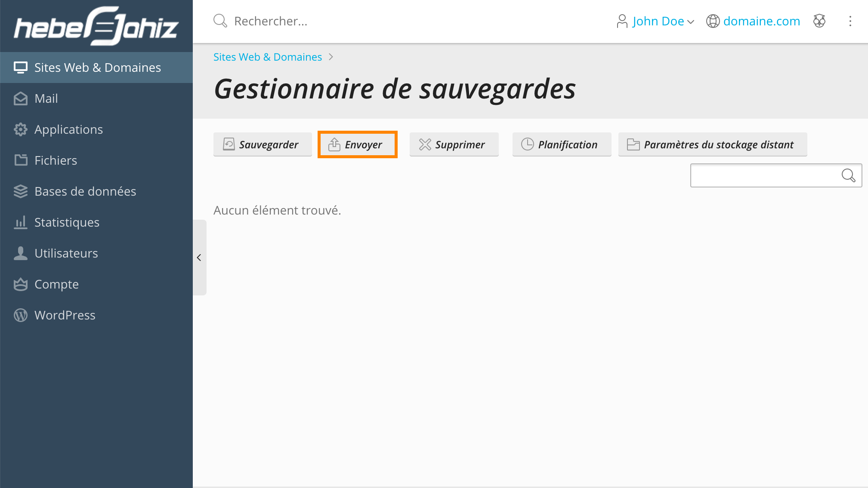Click the hebeJohiz logo
This screenshot has height=488, width=868.
pos(96,26)
